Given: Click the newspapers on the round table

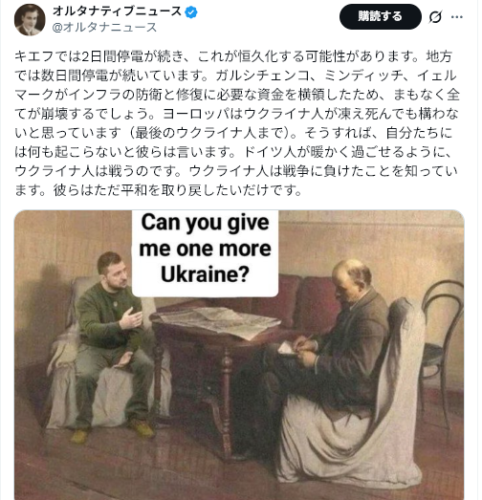Looking at the screenshot, I should coord(220,322).
